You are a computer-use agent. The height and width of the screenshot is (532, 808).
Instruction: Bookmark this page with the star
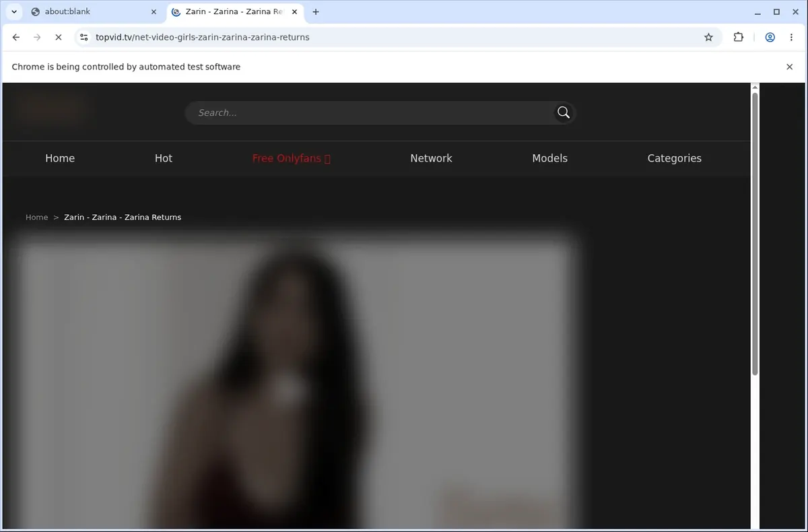click(x=708, y=38)
